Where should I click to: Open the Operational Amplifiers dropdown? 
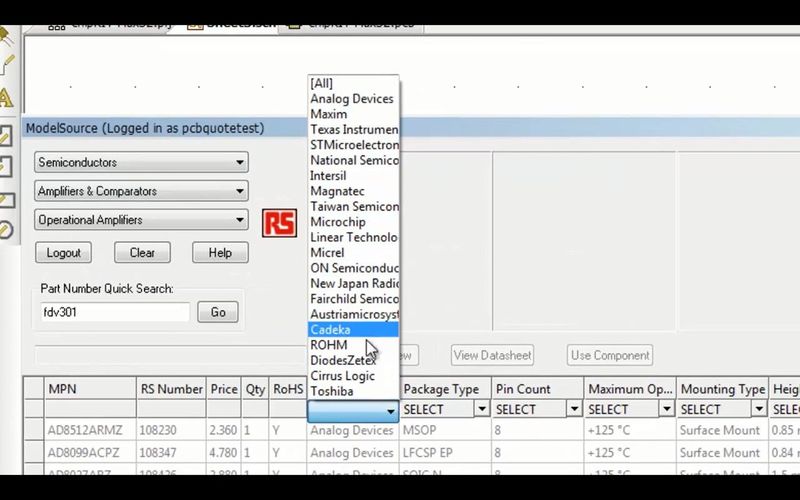141,220
